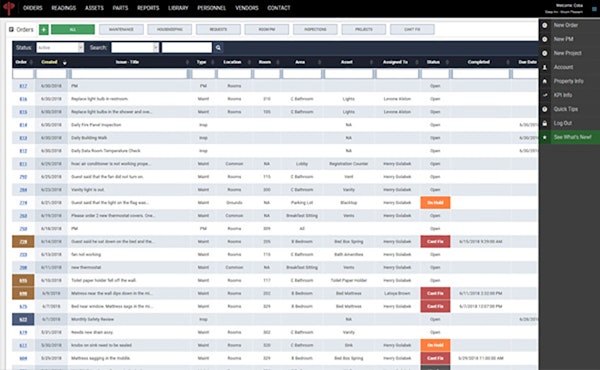Open order 817 link
Screen dimensions: 600x370
(x=23, y=86)
